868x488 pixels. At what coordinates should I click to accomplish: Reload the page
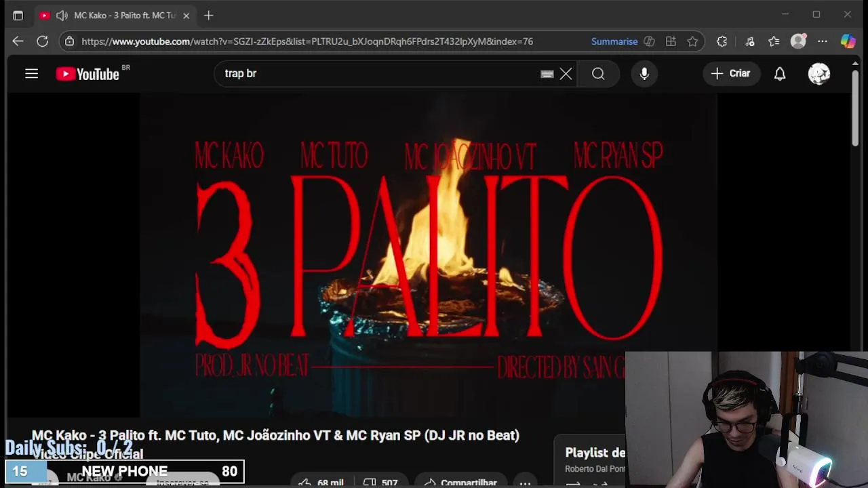(x=42, y=41)
